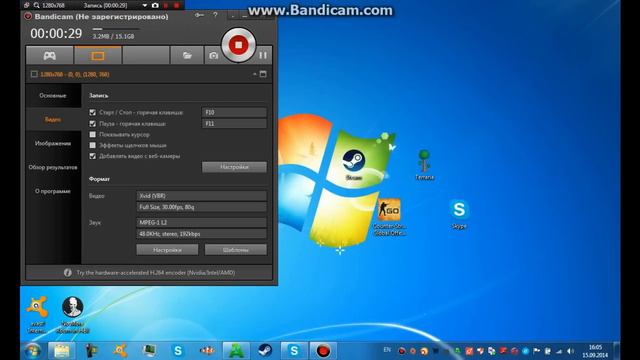Open volume control in system tray
This screenshot has width=640, height=360.
coord(571,351)
